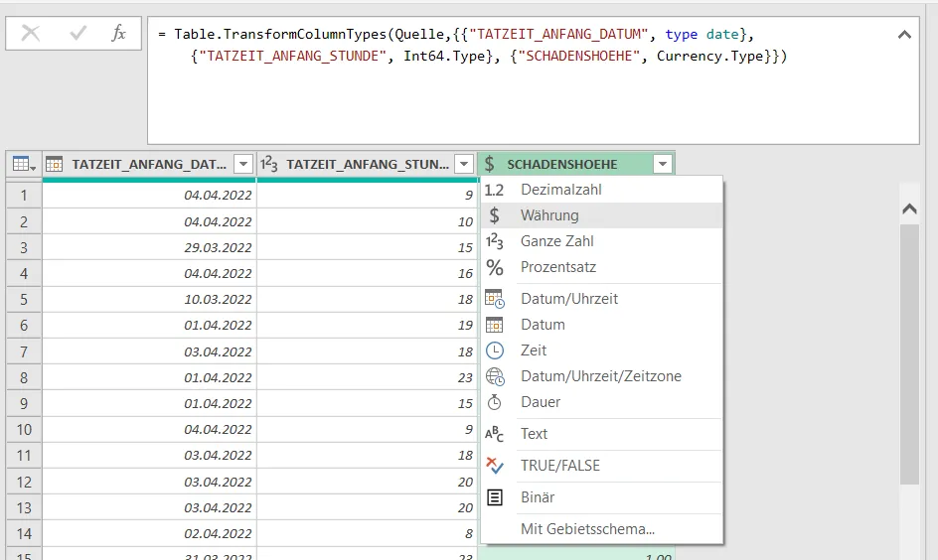Select the TATZEIT_ANFANG_STUN column header
This screenshot has height=560, width=938.
pyautogui.click(x=367, y=164)
